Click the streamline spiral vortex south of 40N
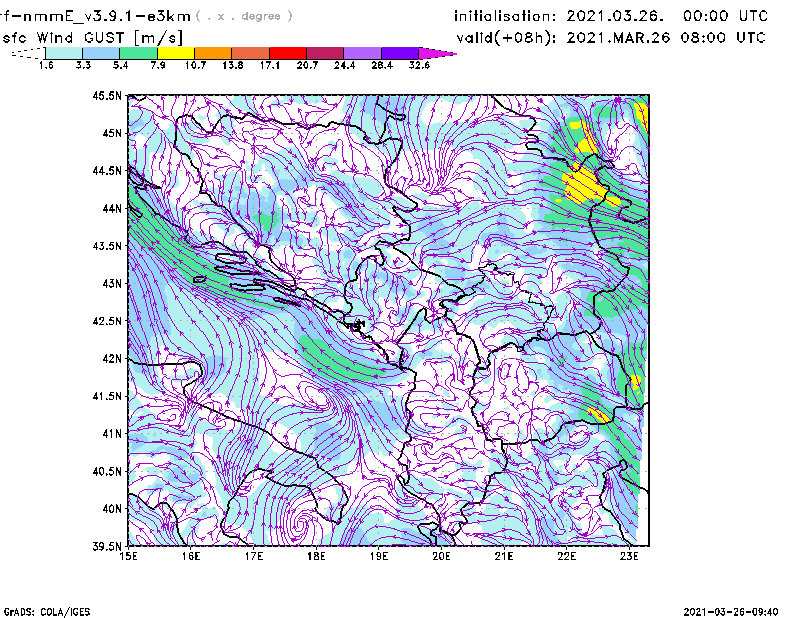The height and width of the screenshot is (618, 800). (x=303, y=523)
